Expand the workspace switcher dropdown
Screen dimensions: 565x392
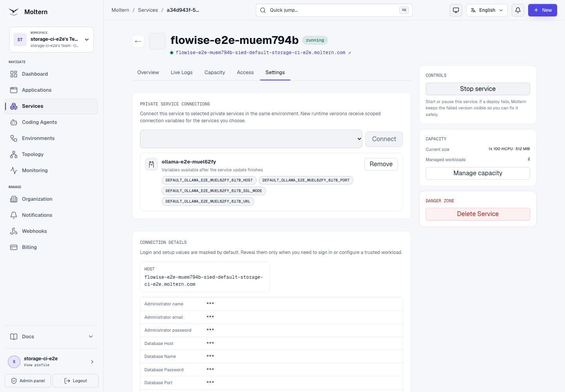(51, 40)
